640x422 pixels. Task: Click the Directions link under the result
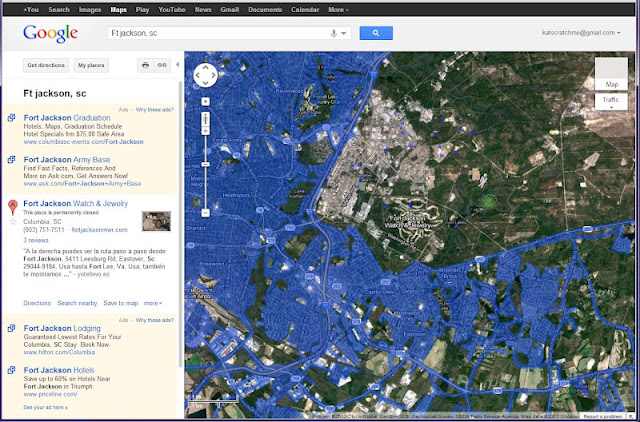tap(37, 303)
